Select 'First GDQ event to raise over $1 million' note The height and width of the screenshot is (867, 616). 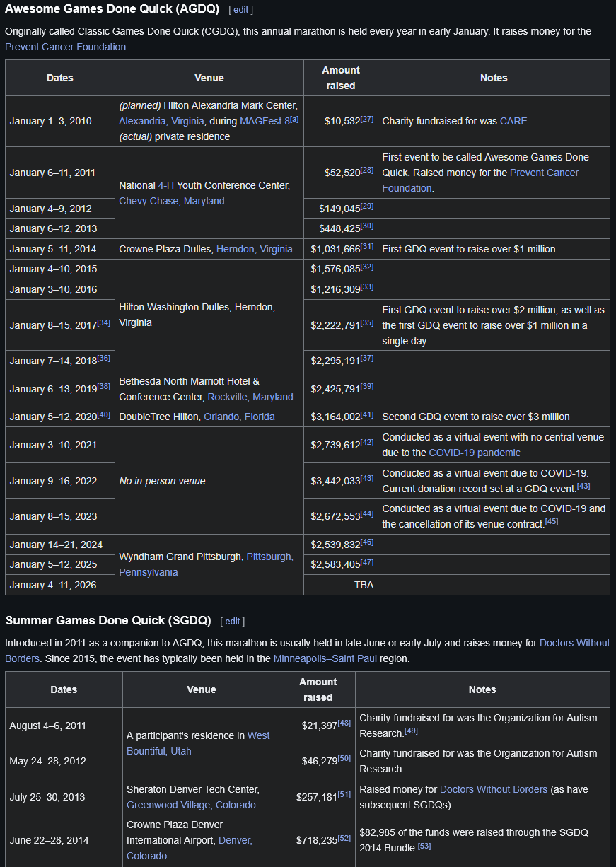click(x=494, y=249)
